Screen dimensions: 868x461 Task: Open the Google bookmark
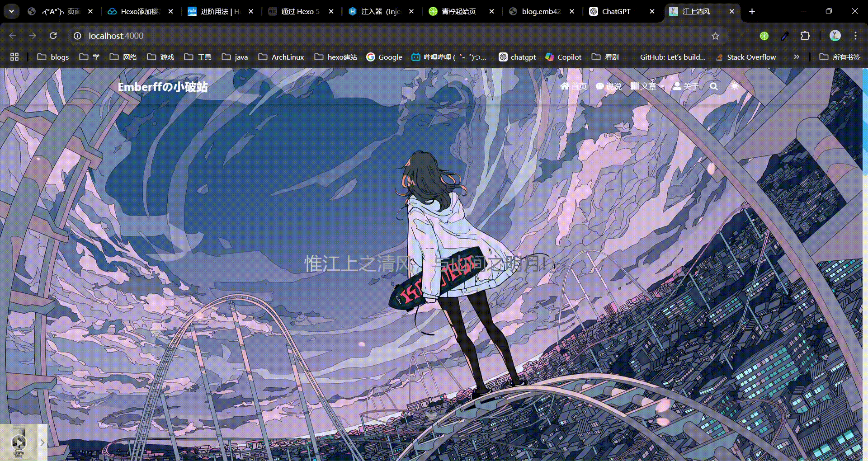point(384,57)
